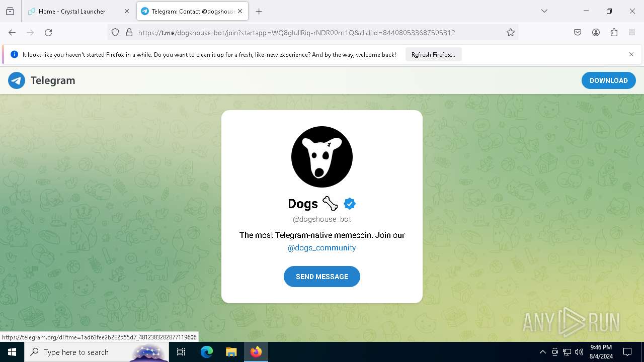This screenshot has width=644, height=362.
Task: Reload the current page
Action: pyautogui.click(x=48, y=33)
